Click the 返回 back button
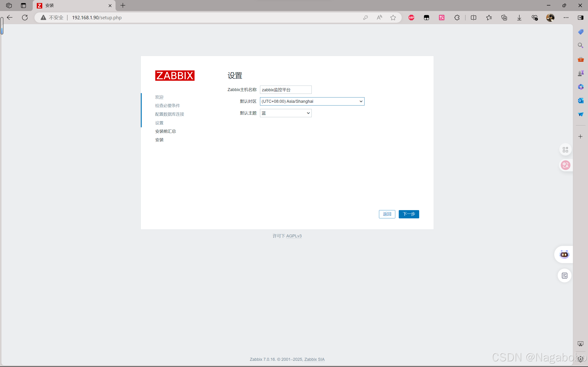Viewport: 588px width, 367px height. tap(387, 214)
